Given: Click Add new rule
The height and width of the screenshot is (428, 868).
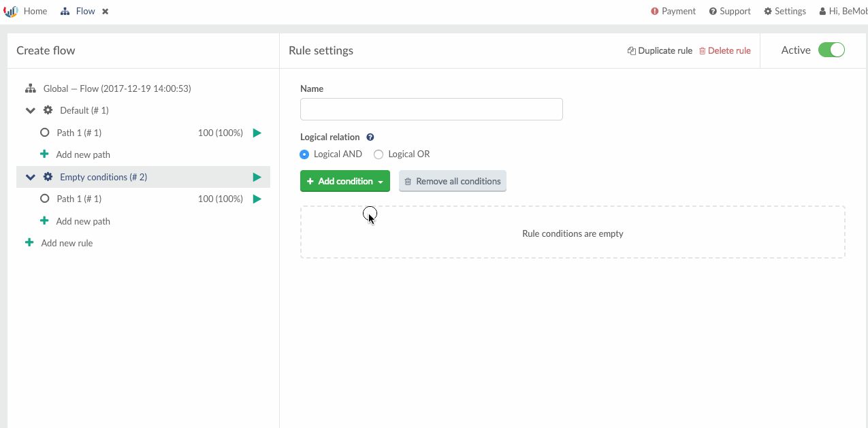Looking at the screenshot, I should pos(67,243).
